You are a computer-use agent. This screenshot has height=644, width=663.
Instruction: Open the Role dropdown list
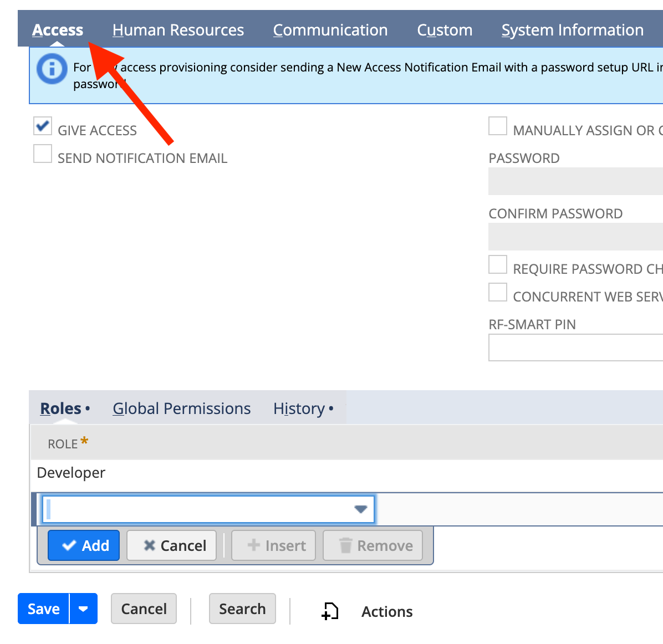pos(360,509)
